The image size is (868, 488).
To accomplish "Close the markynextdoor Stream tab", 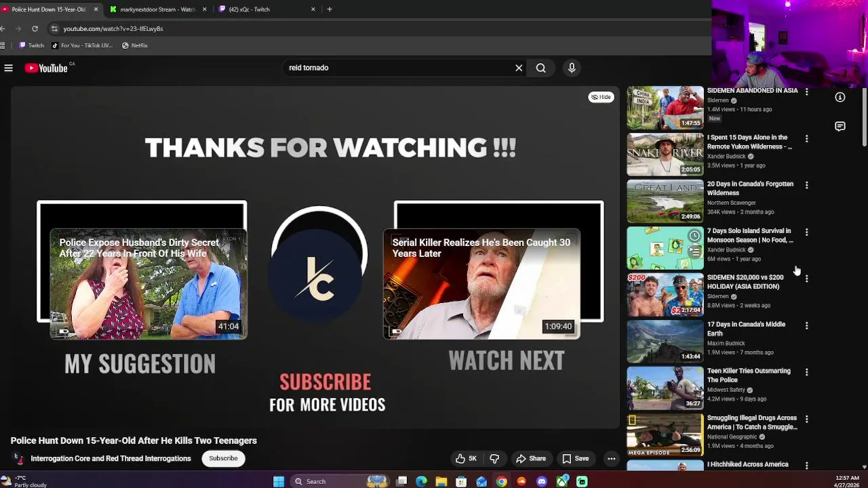I will click(x=204, y=9).
